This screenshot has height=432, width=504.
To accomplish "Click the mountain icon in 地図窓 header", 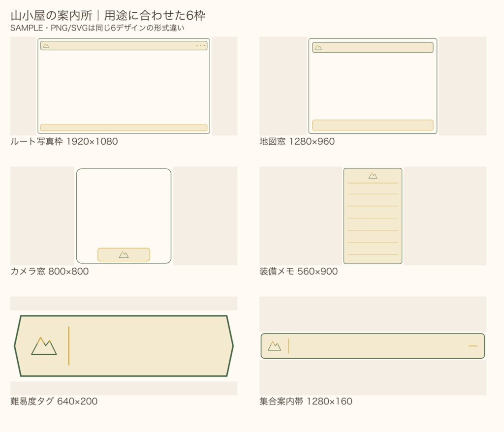I will pos(318,48).
